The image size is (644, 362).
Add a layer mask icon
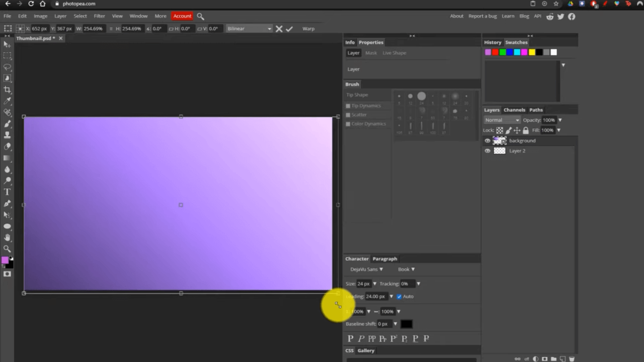pos(544,359)
